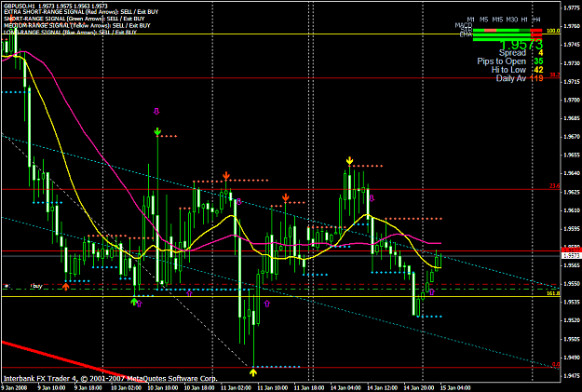
Task: Click the magenta up arrow beside the green up arrow
Action: (139, 304)
